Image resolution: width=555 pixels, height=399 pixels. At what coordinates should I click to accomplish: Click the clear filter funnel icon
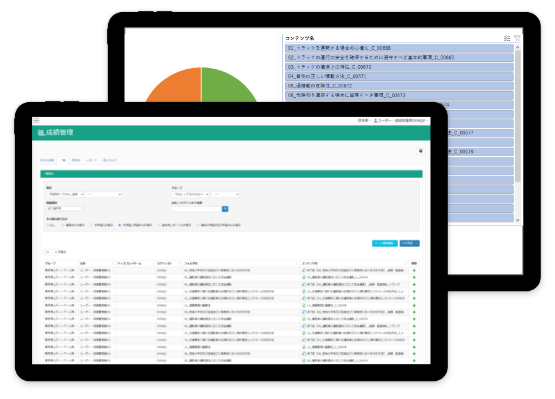(x=517, y=38)
